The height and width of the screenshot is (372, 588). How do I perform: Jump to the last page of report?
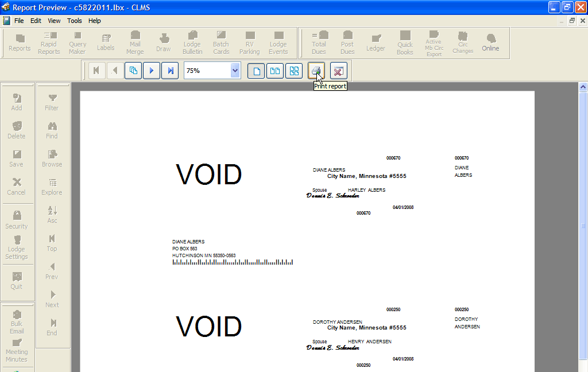pyautogui.click(x=171, y=71)
